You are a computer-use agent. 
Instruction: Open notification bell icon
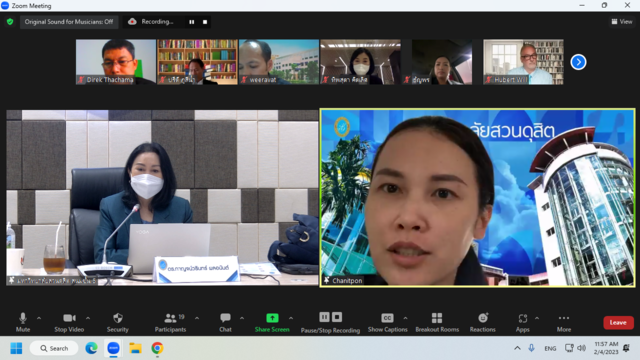[626, 348]
